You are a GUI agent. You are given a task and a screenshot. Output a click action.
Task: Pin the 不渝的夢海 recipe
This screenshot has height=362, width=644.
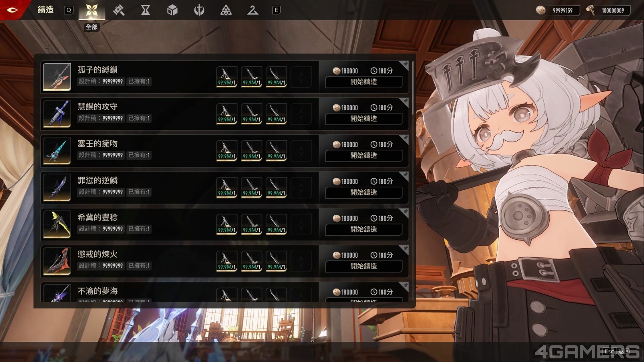[x=405, y=286]
